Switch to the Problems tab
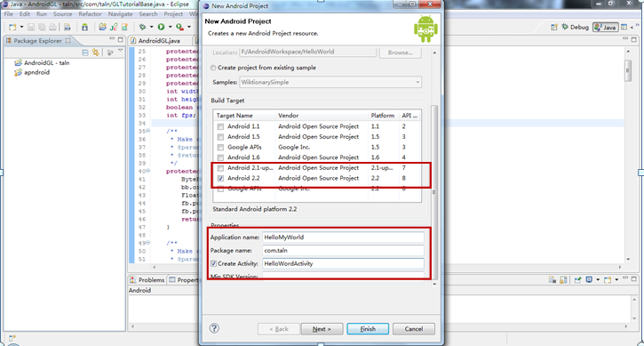Viewport: 644px width, 346px height. [x=147, y=280]
